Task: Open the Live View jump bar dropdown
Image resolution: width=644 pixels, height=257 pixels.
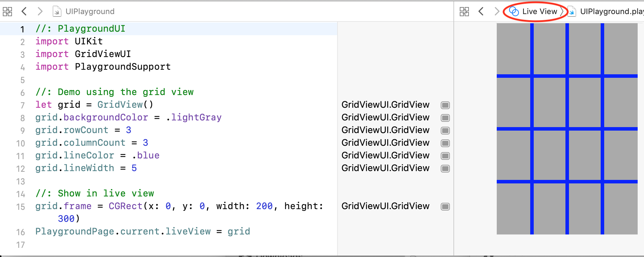Action: click(x=539, y=12)
